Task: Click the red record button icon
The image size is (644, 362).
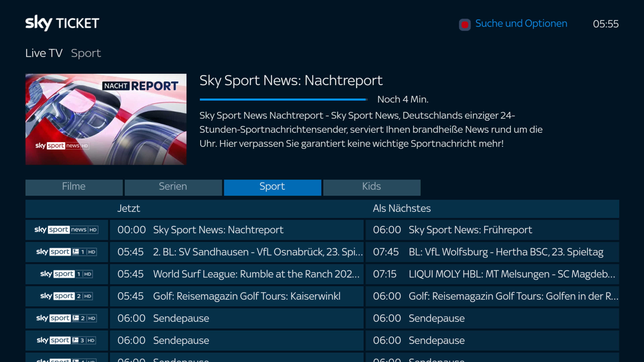Action: 465,25
